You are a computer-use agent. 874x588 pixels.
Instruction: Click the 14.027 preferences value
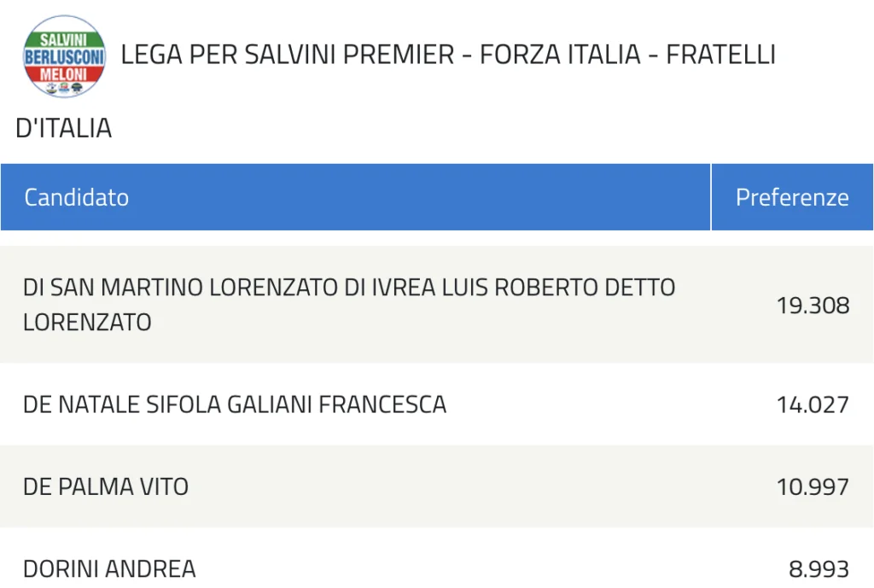pos(813,405)
